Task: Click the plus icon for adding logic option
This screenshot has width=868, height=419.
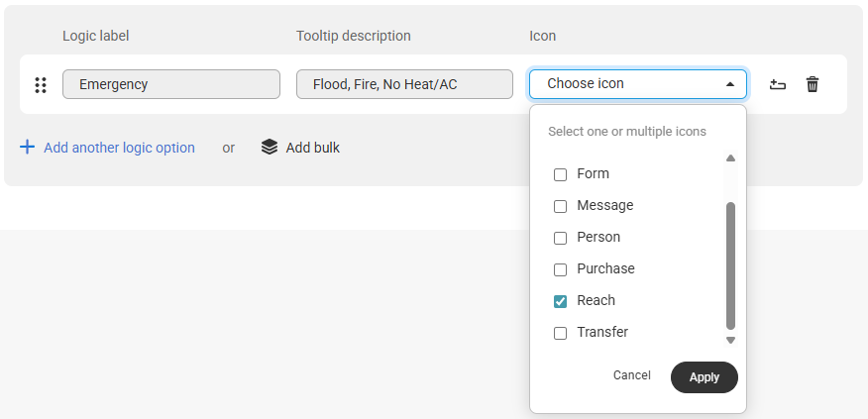Action: pos(27,148)
